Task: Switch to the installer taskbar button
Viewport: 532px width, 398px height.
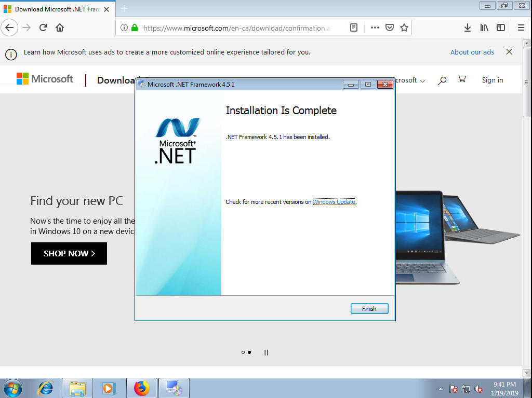Action: coord(174,388)
